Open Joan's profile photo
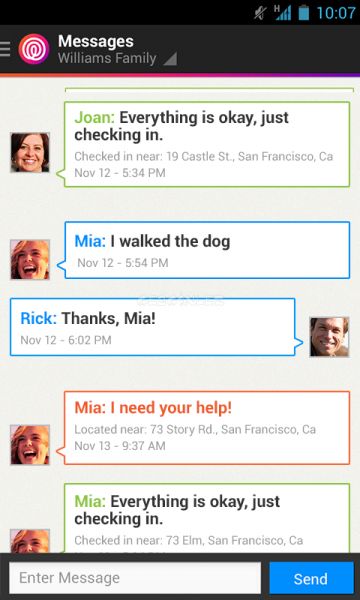This screenshot has height=600, width=360. click(30, 153)
